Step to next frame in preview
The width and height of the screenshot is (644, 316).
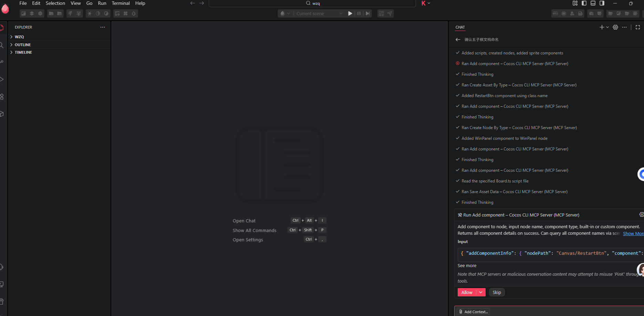pyautogui.click(x=368, y=13)
